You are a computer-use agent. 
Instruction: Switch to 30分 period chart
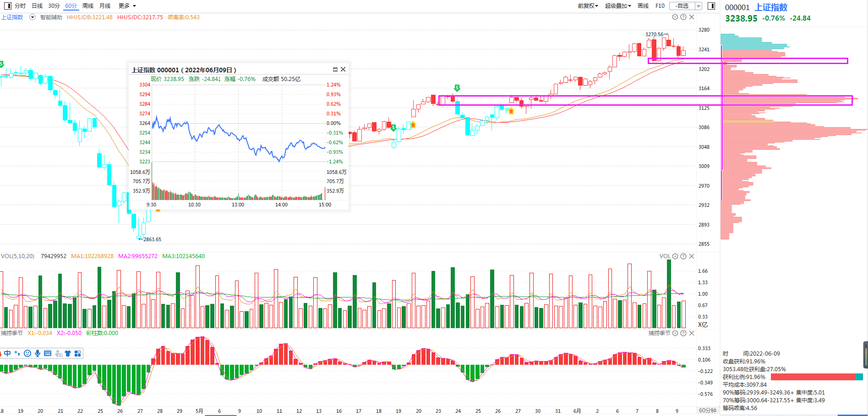pos(54,6)
